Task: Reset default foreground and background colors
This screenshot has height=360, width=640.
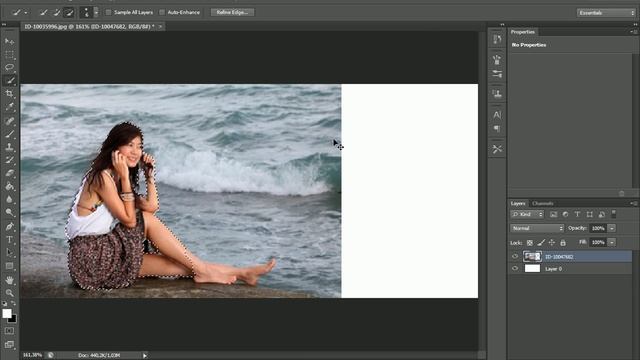Action: [x=4, y=304]
